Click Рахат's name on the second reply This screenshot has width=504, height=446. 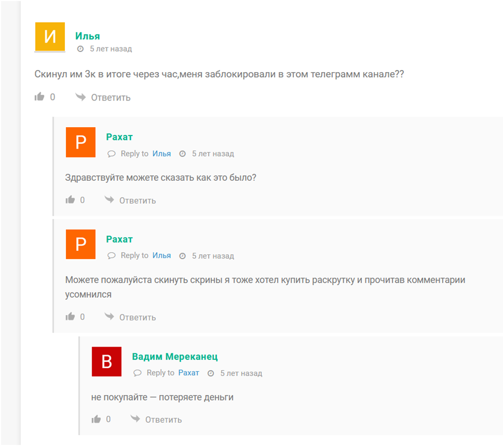coord(119,239)
